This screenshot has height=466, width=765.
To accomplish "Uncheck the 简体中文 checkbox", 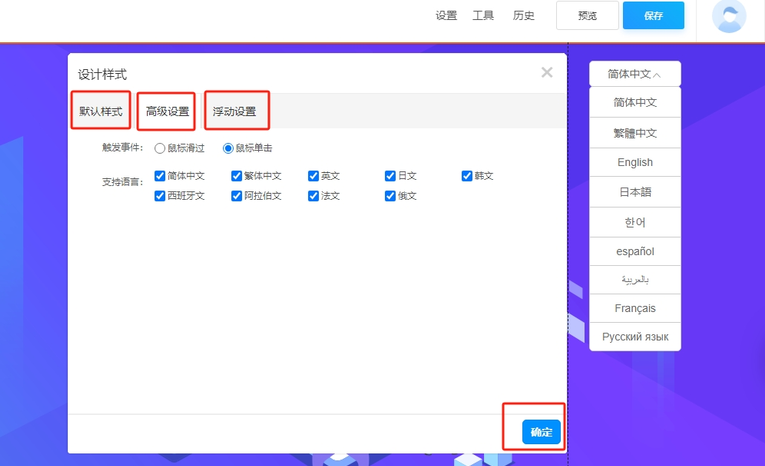I will 160,176.
